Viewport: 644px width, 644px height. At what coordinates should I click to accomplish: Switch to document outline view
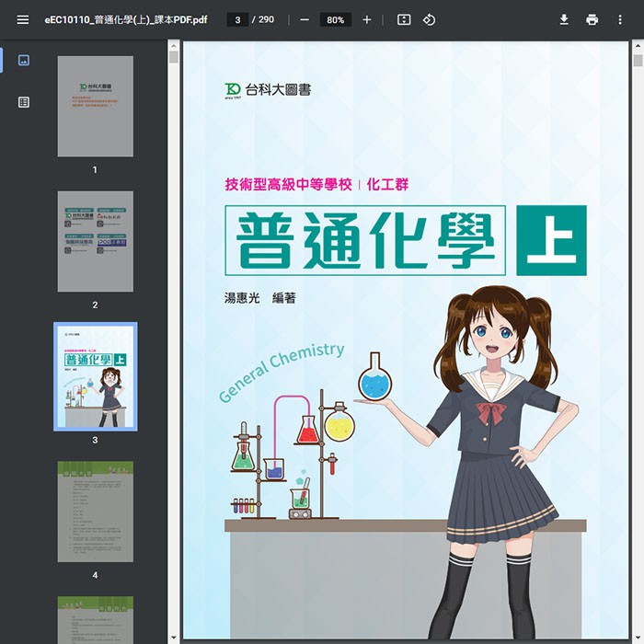(24, 102)
